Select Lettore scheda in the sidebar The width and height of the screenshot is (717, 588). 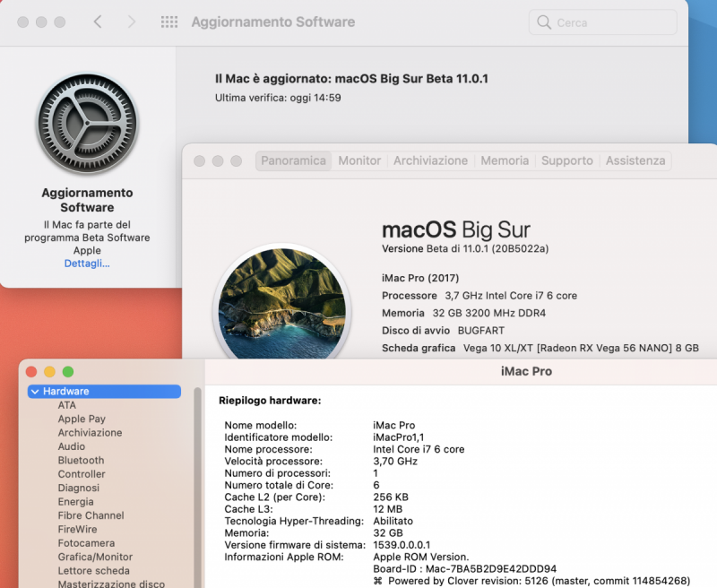(x=93, y=571)
